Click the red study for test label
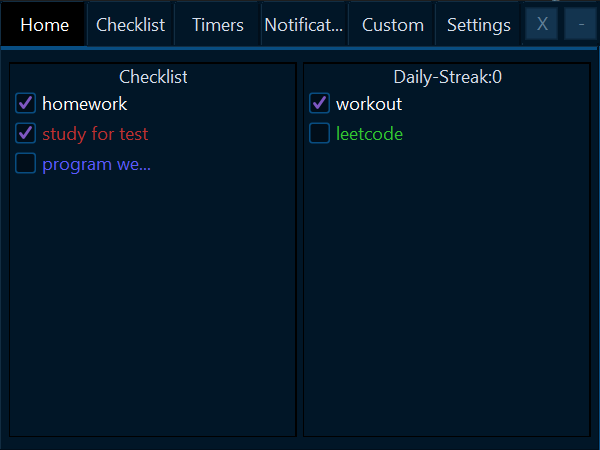 click(95, 134)
